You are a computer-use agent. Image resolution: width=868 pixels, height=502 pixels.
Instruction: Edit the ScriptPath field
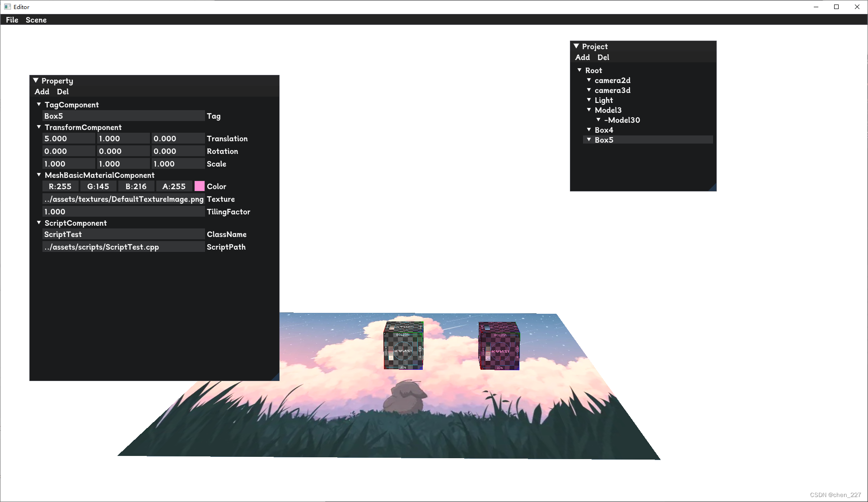pyautogui.click(x=123, y=247)
